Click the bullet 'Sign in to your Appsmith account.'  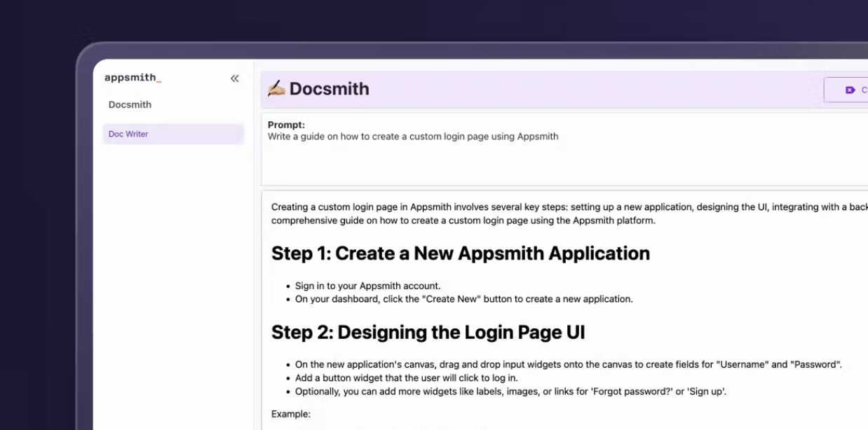(367, 286)
